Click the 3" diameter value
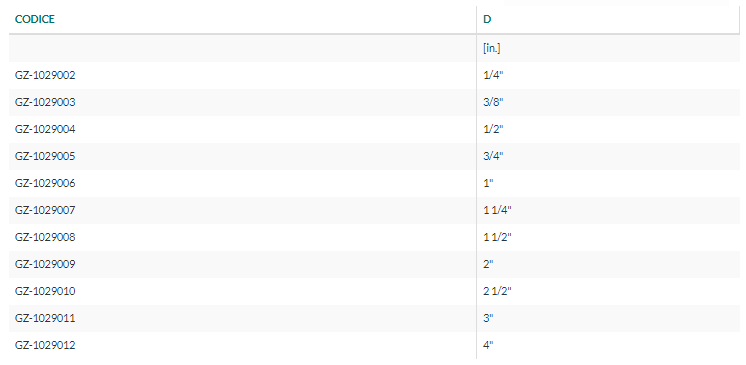The width and height of the screenshot is (746, 365). [489, 318]
